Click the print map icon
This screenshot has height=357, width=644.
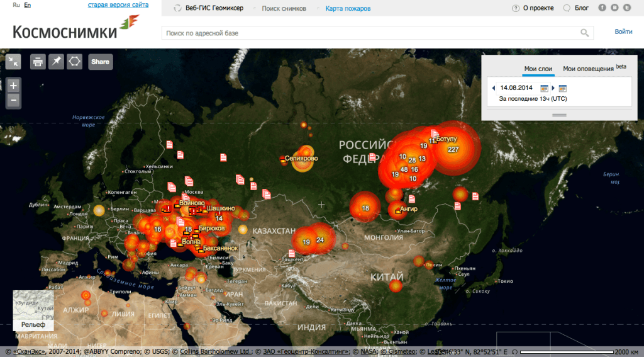point(38,61)
